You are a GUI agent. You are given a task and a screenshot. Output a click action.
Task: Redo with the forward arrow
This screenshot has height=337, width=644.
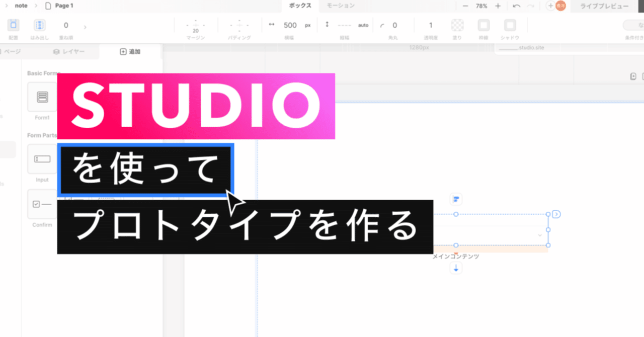click(x=530, y=6)
